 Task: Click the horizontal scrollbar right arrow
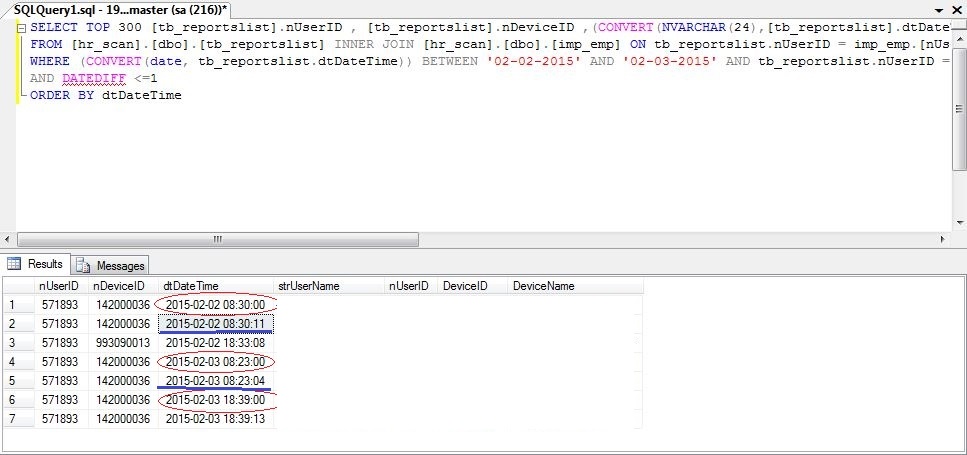pyautogui.click(x=943, y=239)
